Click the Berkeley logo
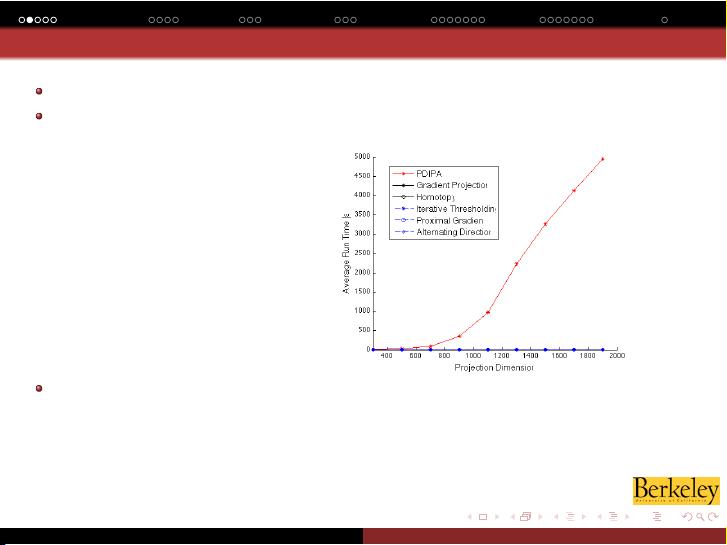 [675, 490]
